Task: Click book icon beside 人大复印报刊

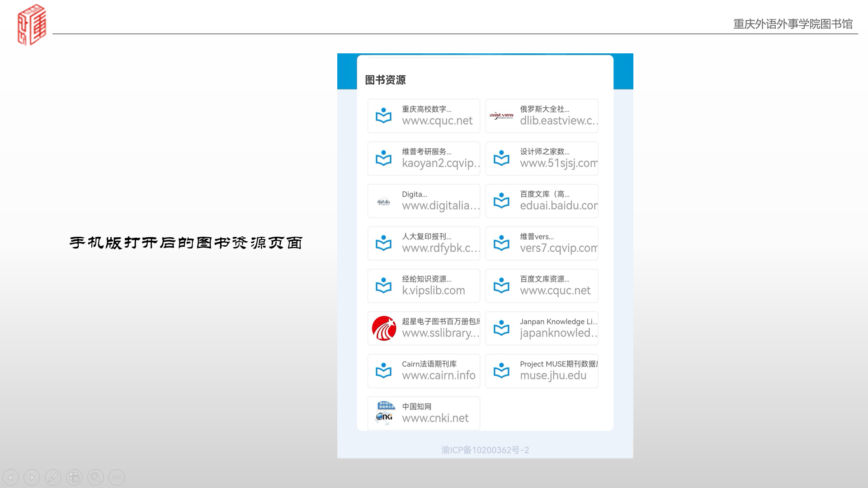Action: [383, 243]
